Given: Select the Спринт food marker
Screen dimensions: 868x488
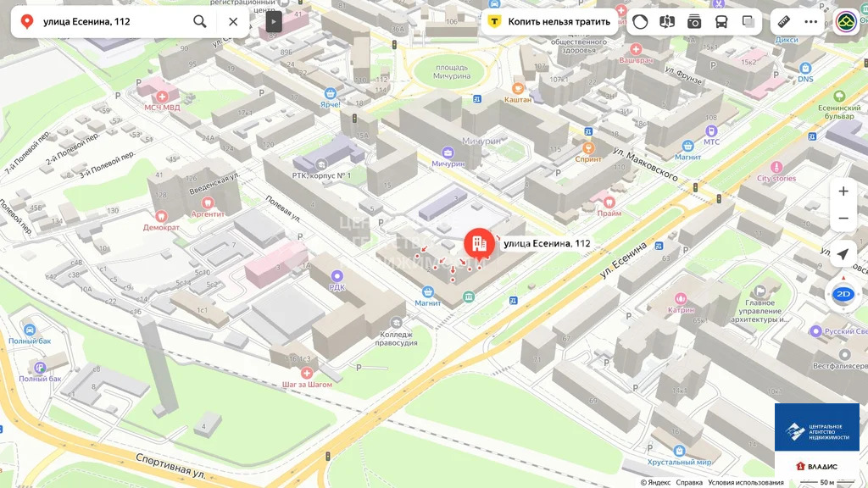Looking at the screenshot, I should [x=588, y=148].
